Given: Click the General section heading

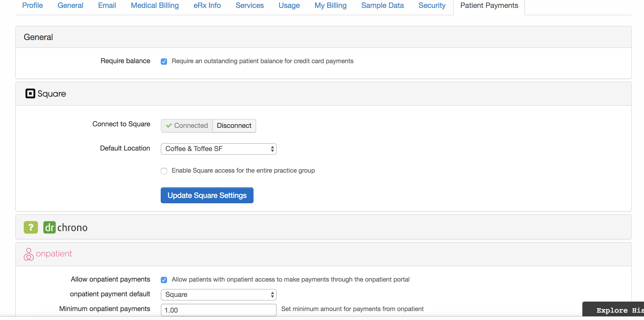Looking at the screenshot, I should (38, 37).
